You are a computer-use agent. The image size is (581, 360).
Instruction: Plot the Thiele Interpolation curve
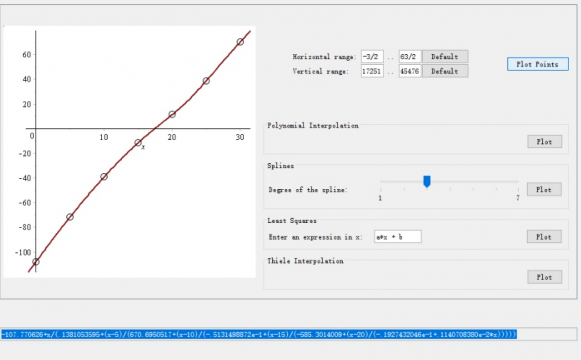544,277
